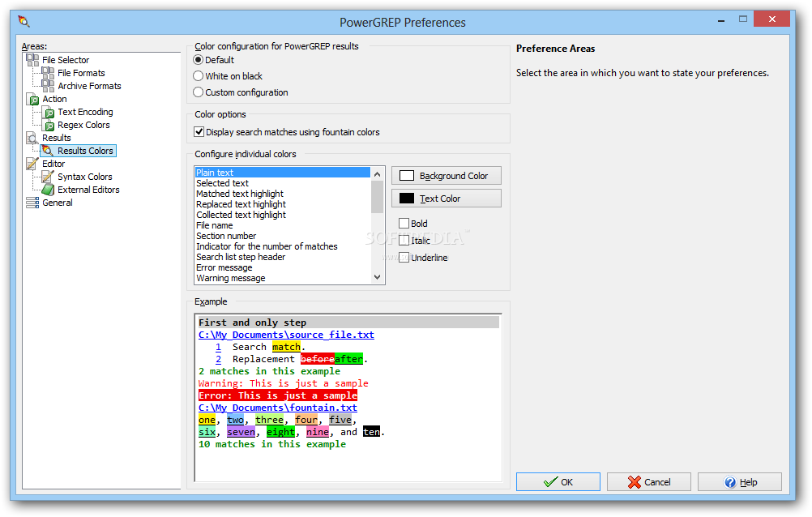Click the green highlighted eight in example

280,432
